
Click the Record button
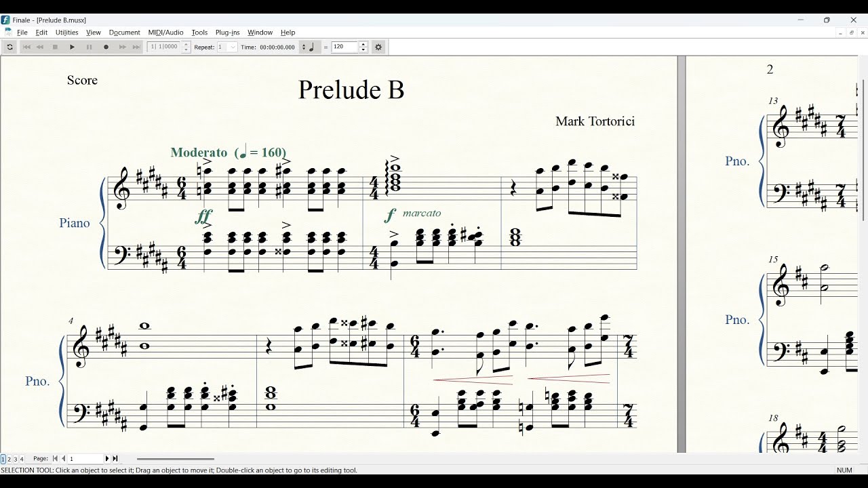click(106, 47)
